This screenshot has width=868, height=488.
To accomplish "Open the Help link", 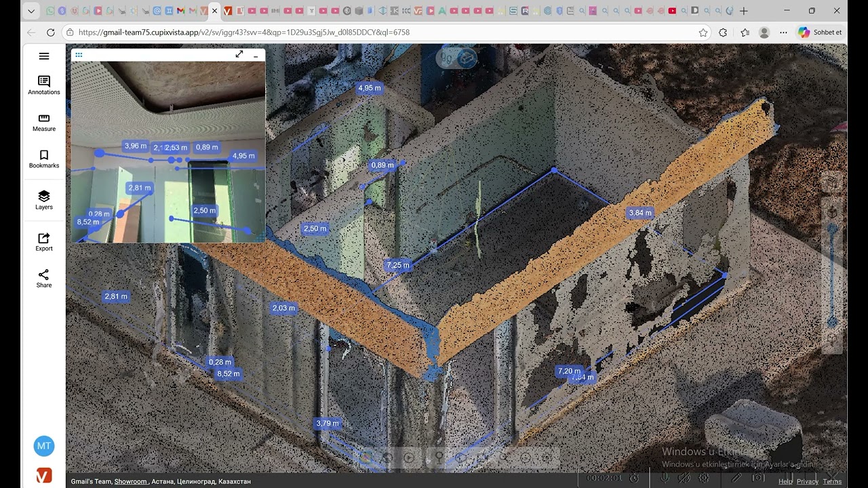I will coord(785,481).
